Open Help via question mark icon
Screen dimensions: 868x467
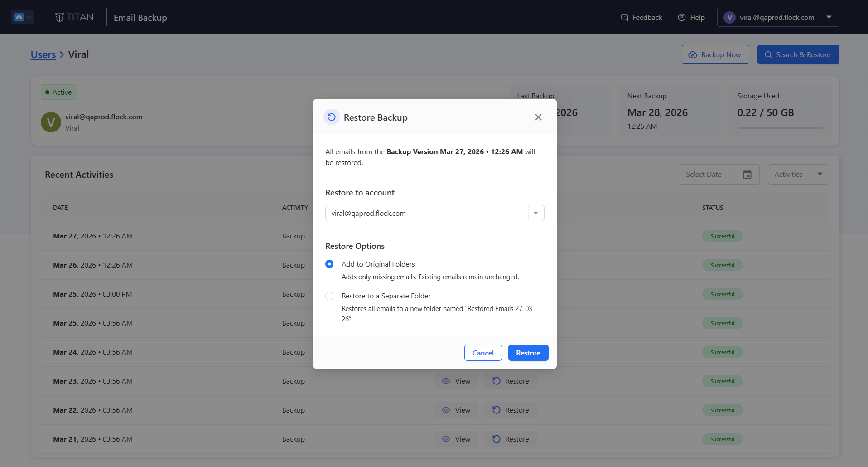pos(682,18)
